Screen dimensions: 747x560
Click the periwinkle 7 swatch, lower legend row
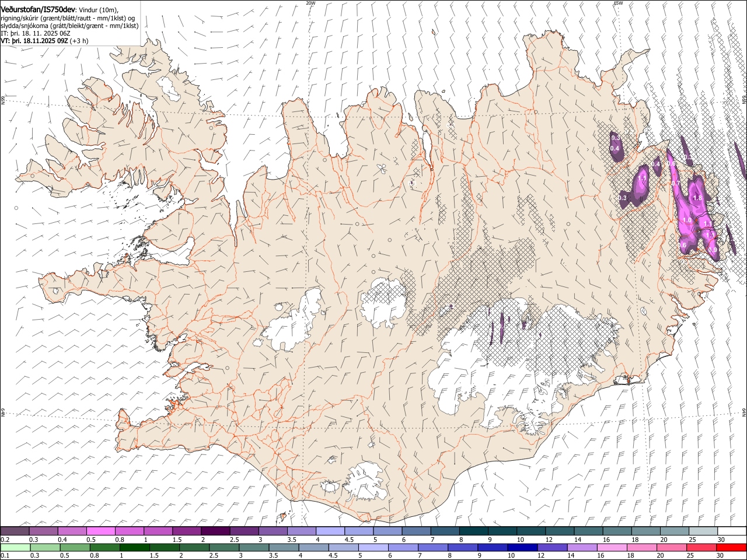(x=432, y=548)
